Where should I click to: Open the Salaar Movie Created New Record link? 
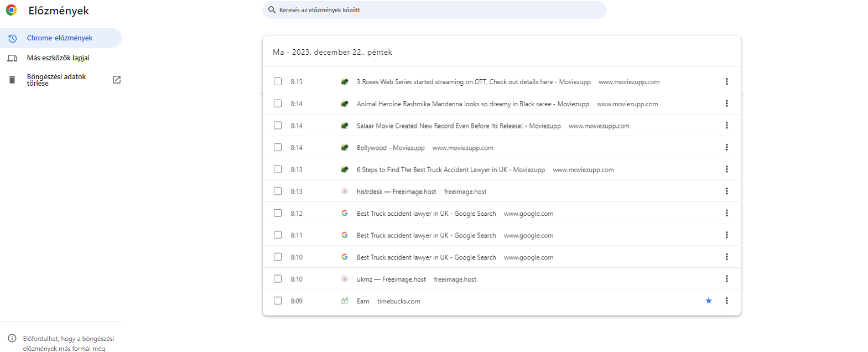point(459,126)
